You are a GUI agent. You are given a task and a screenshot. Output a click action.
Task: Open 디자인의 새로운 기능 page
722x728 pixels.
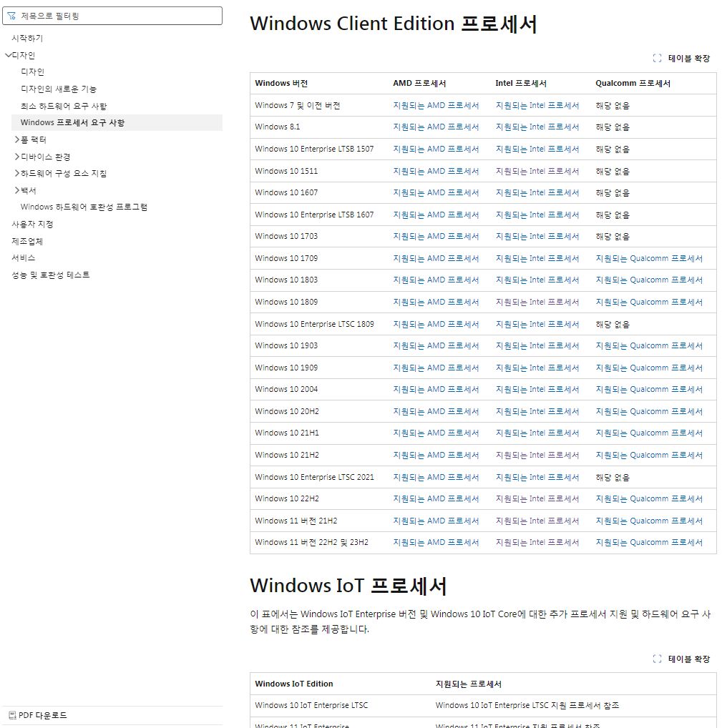(59, 89)
